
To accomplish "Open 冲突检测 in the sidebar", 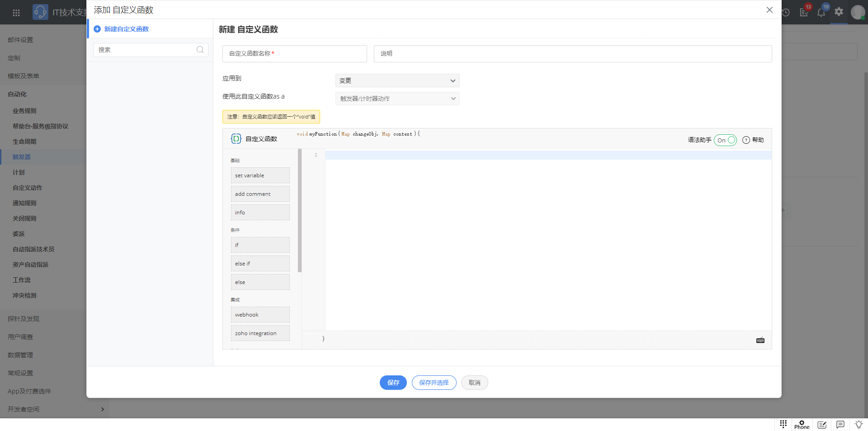I will click(24, 295).
